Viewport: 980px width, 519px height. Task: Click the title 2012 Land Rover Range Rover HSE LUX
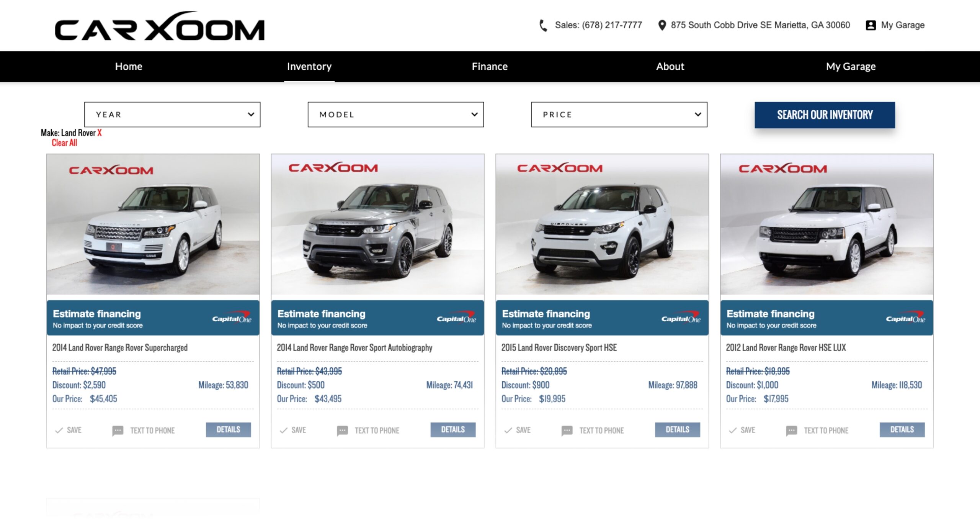pyautogui.click(x=786, y=348)
